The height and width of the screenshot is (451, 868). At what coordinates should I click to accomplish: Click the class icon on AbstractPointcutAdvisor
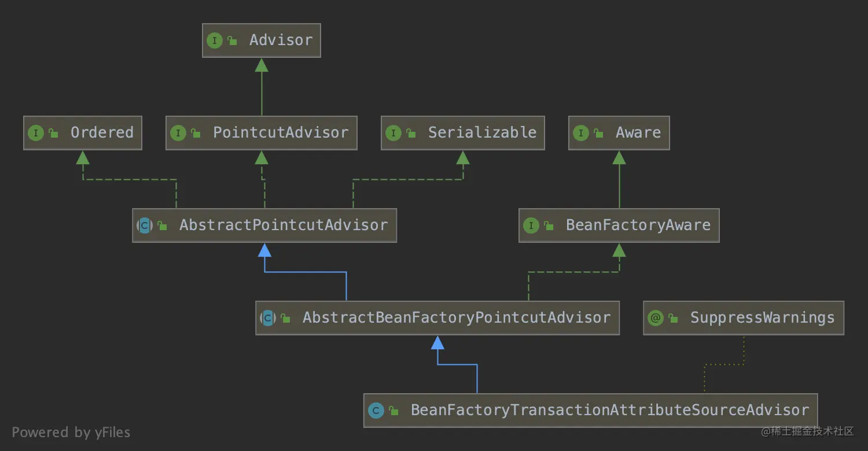(x=144, y=226)
